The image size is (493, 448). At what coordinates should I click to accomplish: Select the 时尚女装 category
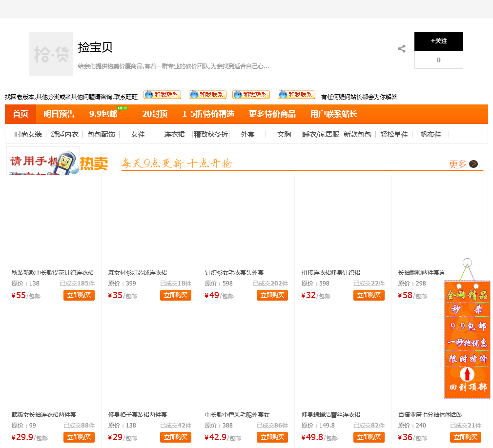[x=28, y=135]
